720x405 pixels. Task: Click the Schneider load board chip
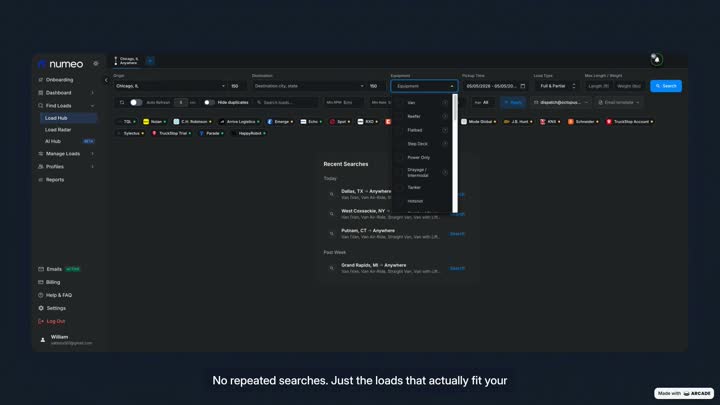pos(583,122)
